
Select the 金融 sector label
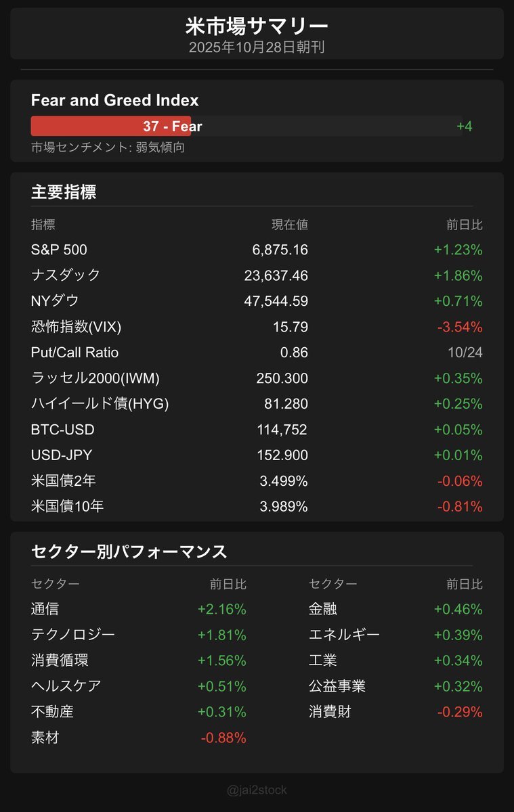[322, 609]
